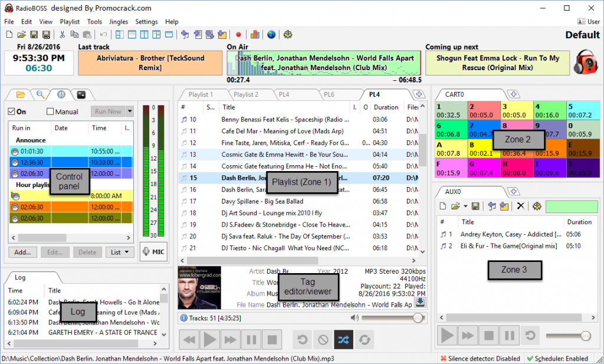Click main toolbar settings gear icon right of globe
Screen dimensions: 604x364
point(287,35)
